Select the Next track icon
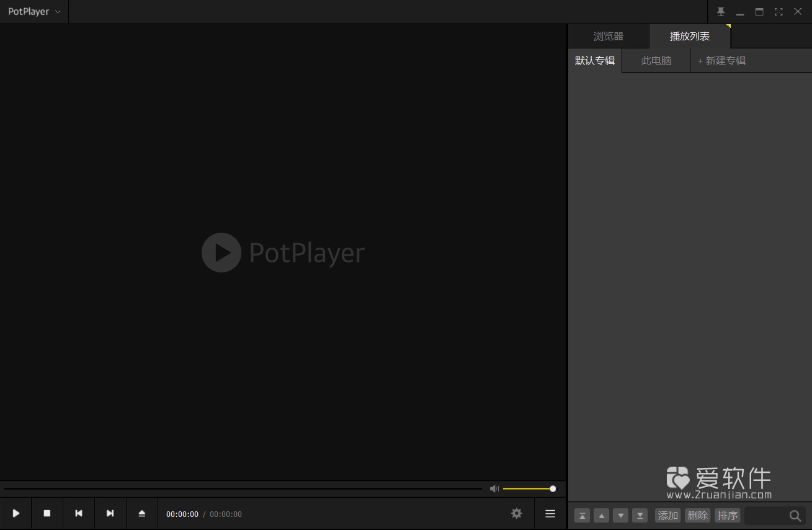 [x=110, y=513]
